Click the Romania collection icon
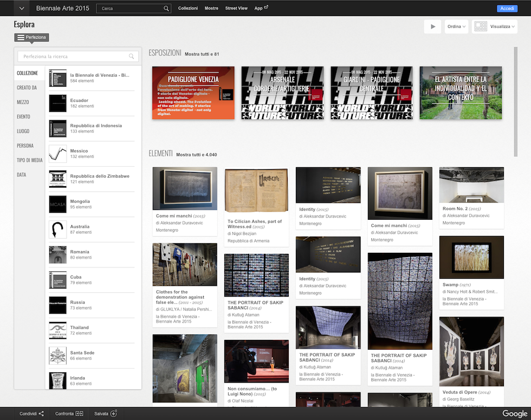 (x=57, y=254)
